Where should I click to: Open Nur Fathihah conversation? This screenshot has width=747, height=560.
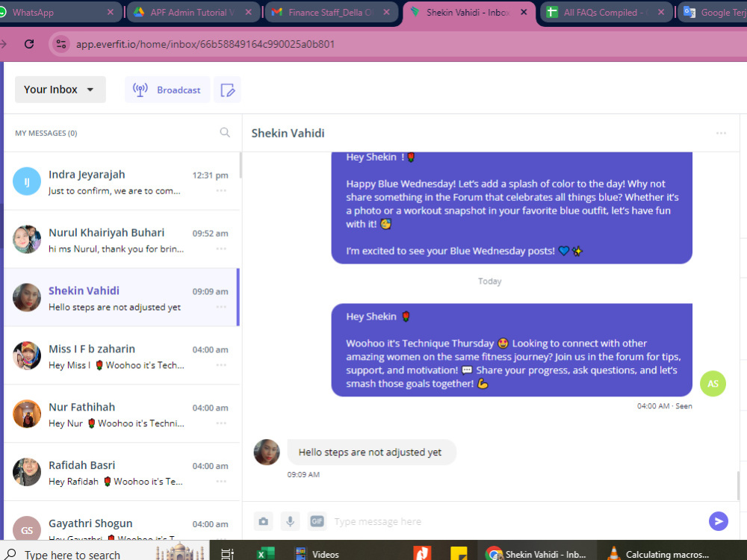122,414
